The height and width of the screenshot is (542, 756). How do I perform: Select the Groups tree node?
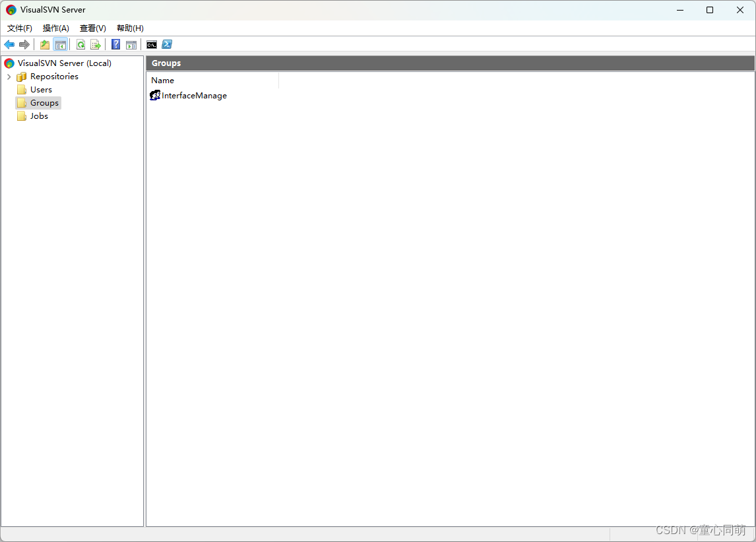(x=44, y=103)
